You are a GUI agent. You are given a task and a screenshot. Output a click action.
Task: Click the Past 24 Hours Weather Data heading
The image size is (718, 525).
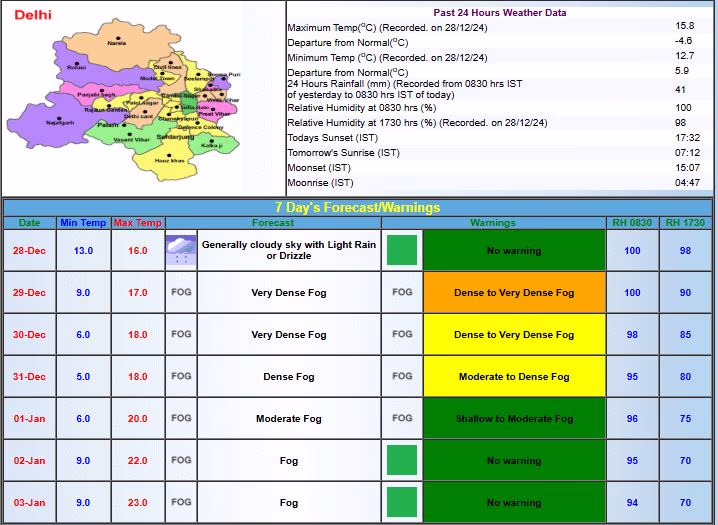(499, 13)
